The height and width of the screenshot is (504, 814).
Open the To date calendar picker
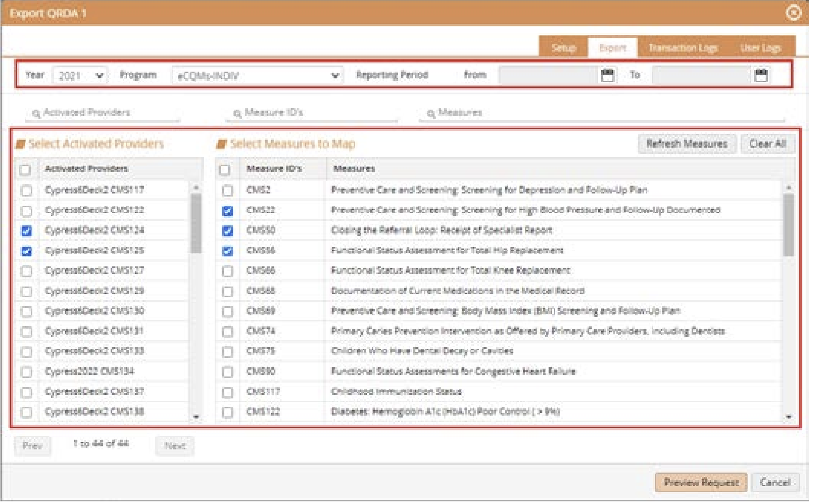pyautogui.click(x=761, y=75)
